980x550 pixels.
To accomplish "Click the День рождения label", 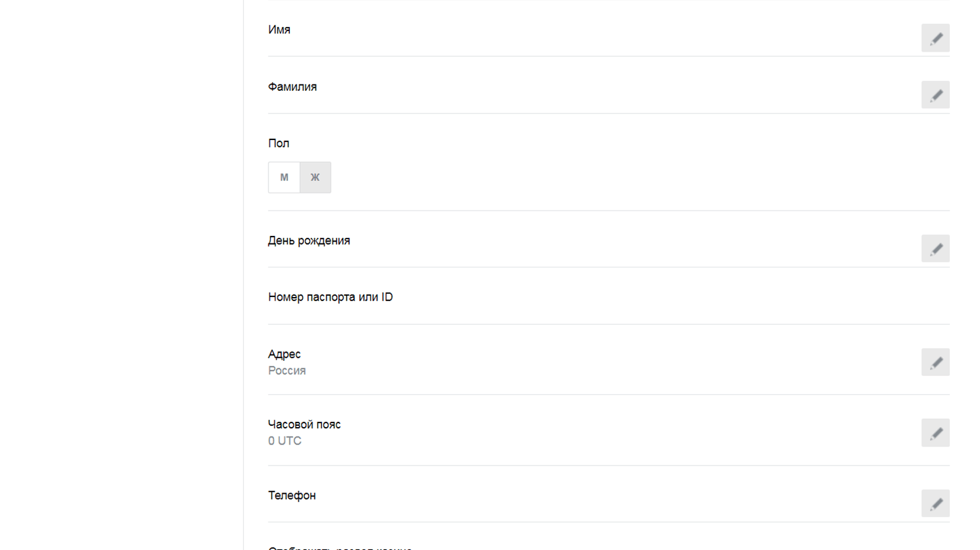I will click(x=309, y=241).
